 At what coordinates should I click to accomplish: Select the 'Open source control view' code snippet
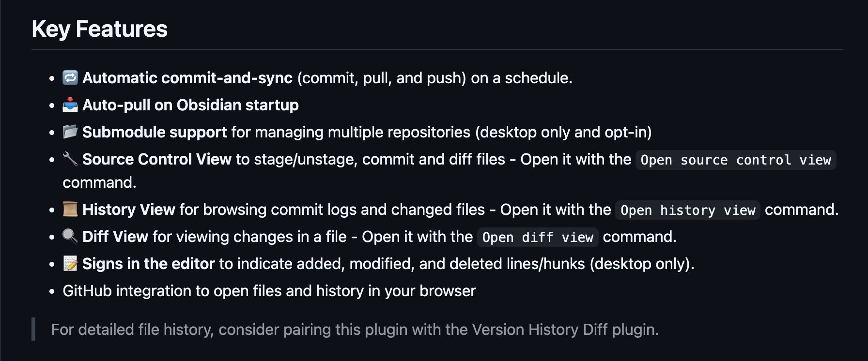[736, 160]
